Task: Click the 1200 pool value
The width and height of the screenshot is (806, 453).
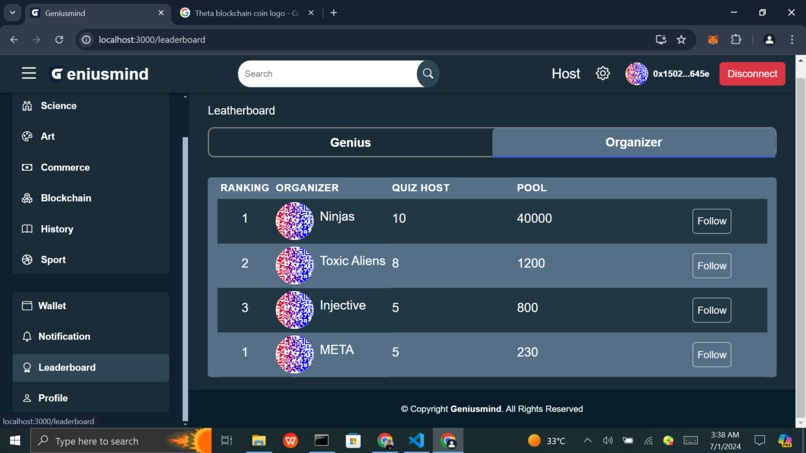Action: tap(531, 263)
